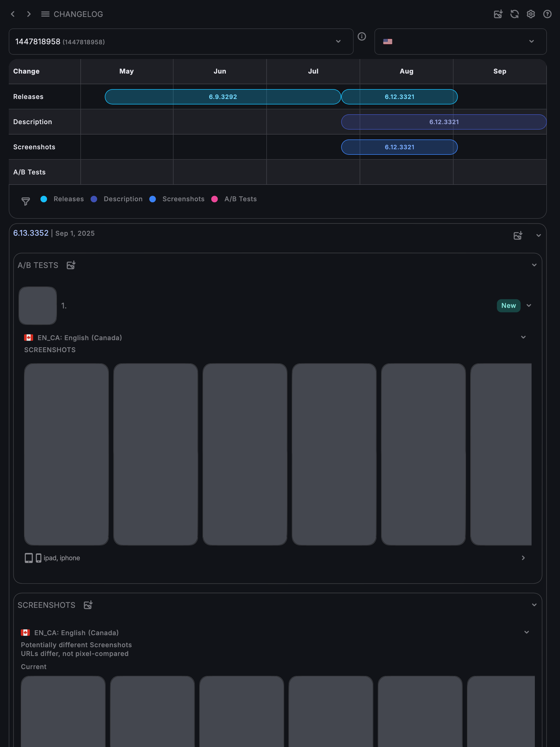Viewport: 560px width, 747px height.
Task: Refresh the changelog data
Action: [x=514, y=14]
